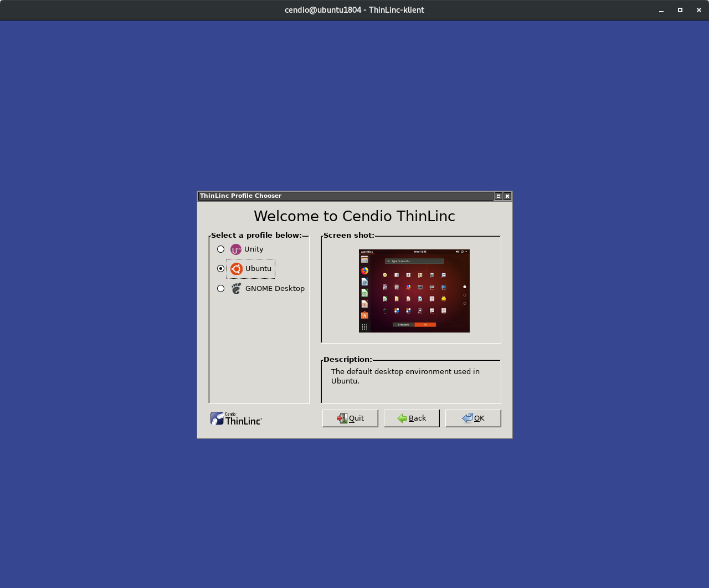
Task: Maximize the ThinLinc-klient window
Action: 680,10
